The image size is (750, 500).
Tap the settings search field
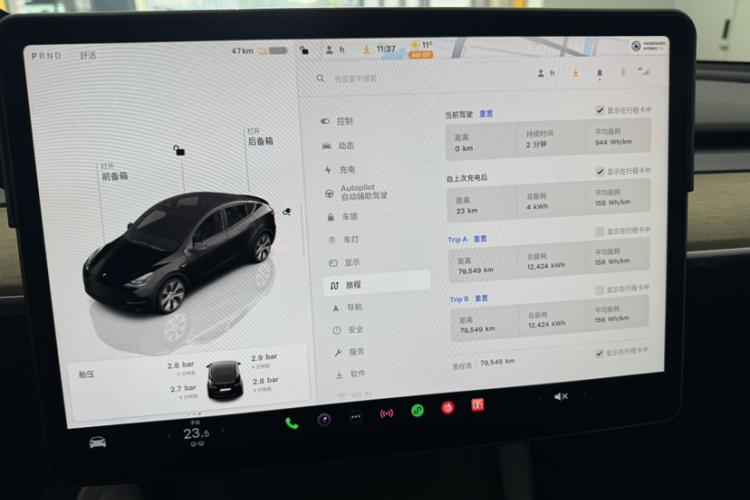[400, 78]
